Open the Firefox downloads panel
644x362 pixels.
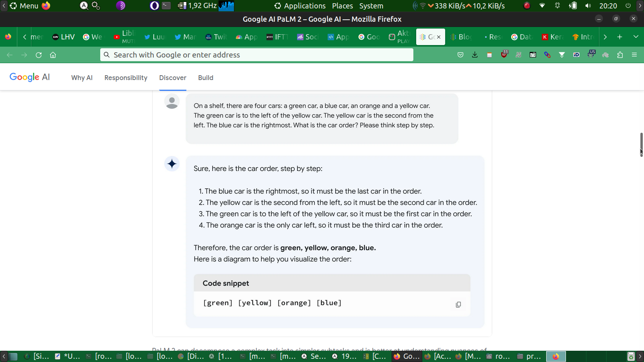[x=475, y=55]
